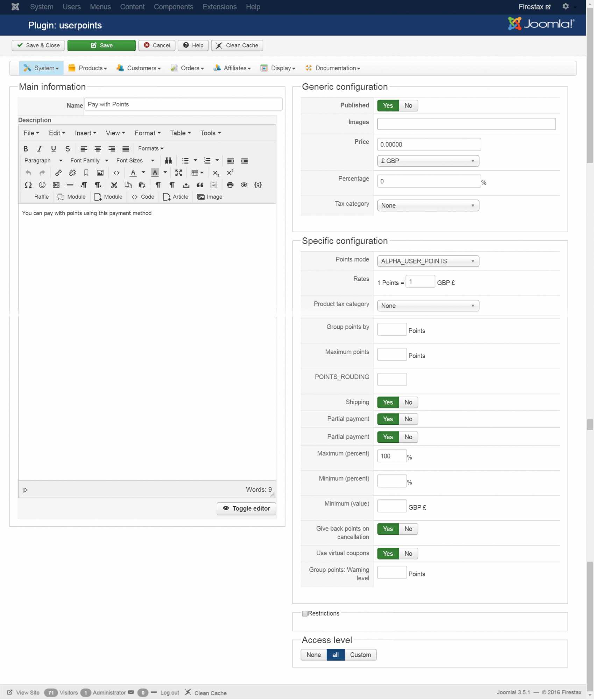Open the Products submenu

tap(88, 68)
